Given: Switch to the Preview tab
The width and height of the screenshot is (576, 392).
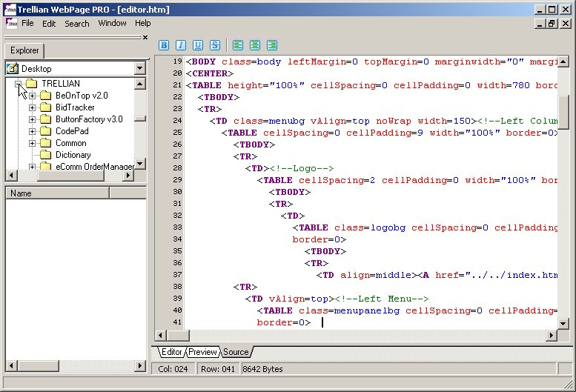Looking at the screenshot, I should click(x=202, y=352).
